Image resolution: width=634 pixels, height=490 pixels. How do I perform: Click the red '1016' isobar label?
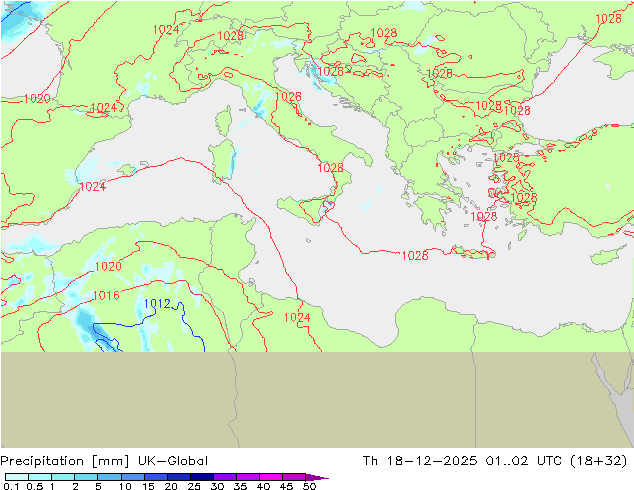pyautogui.click(x=106, y=296)
